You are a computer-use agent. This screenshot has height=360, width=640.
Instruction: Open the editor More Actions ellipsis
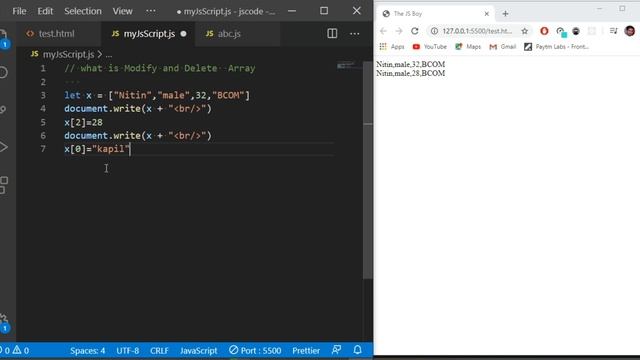pos(355,33)
